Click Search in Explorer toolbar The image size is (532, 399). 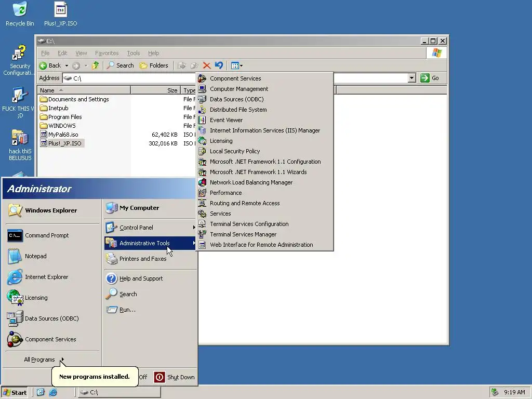(x=121, y=65)
